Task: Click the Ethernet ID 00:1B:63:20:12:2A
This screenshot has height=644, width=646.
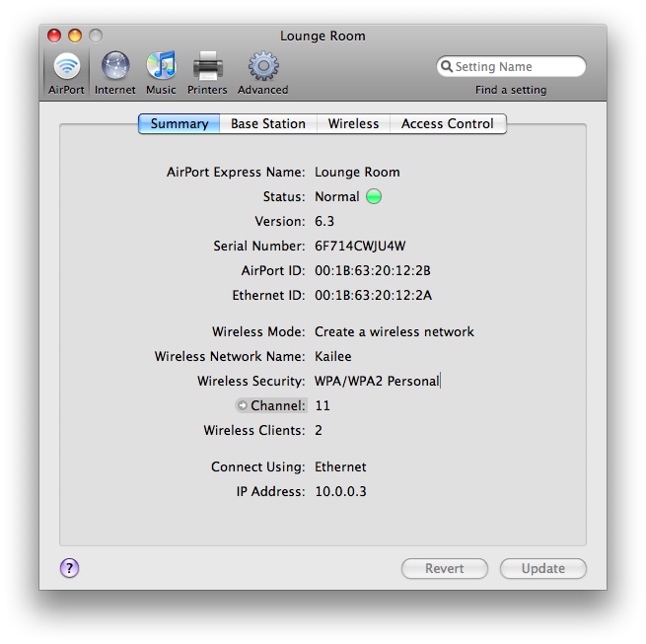Action: tap(373, 296)
